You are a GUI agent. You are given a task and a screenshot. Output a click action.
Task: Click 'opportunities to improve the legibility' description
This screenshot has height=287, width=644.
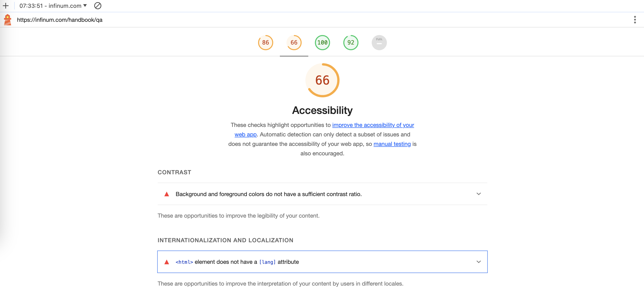pos(238,215)
